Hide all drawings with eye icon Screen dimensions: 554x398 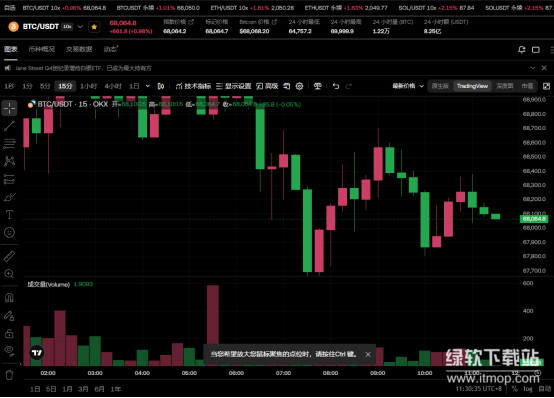coord(10,351)
